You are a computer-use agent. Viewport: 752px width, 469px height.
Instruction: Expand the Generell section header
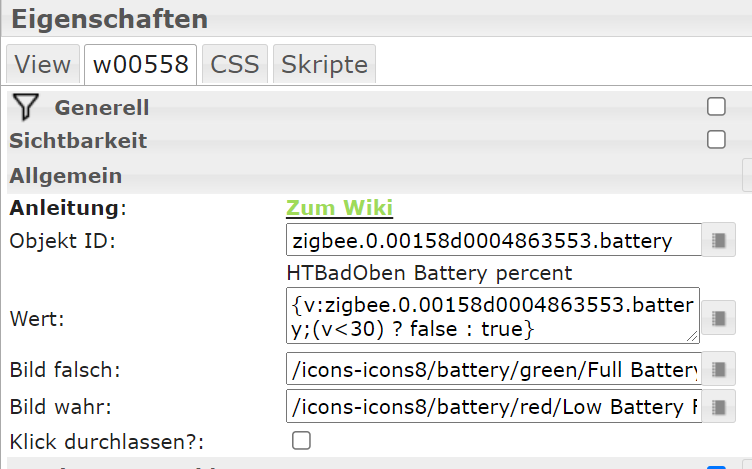pyautogui.click(x=102, y=107)
